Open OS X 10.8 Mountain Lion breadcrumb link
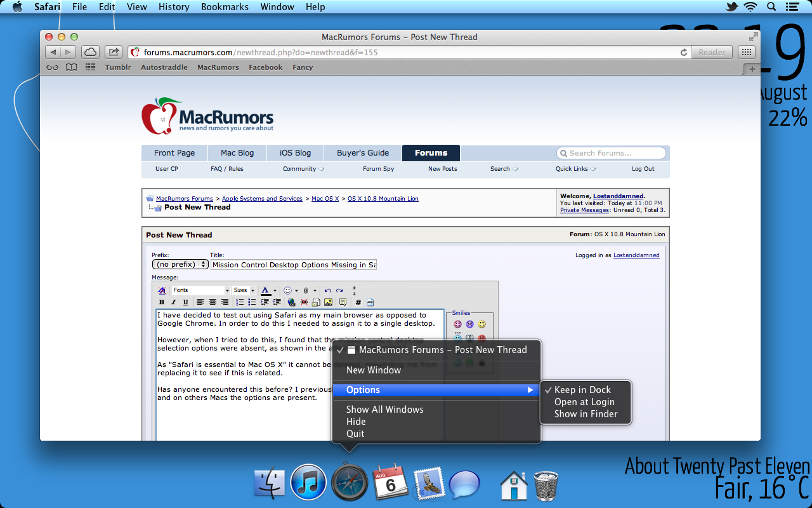812x508 pixels. [x=383, y=199]
